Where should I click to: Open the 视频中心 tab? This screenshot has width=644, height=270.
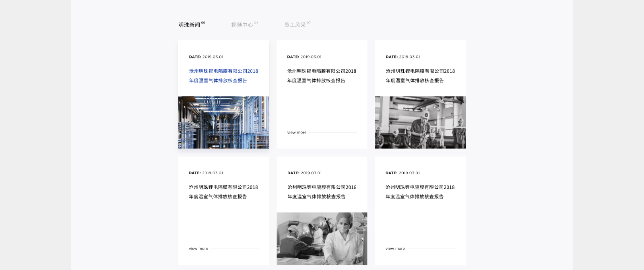242,25
